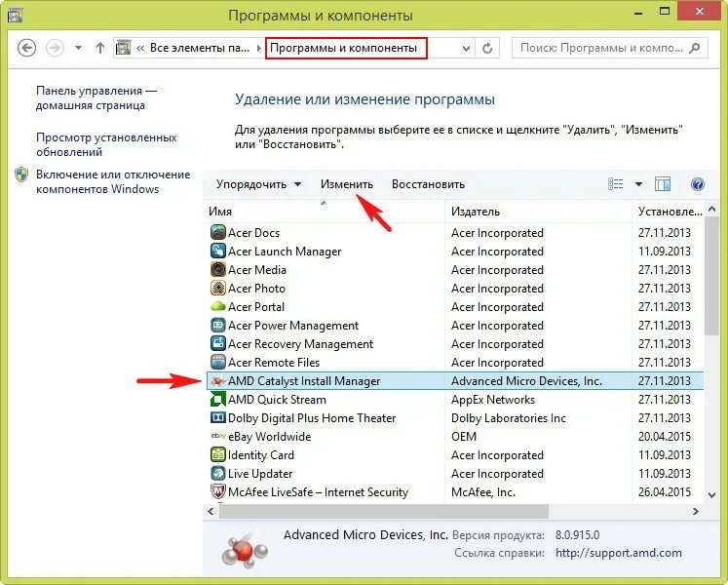Open the 'Упорядочить' dropdown menu
Viewport: 728px width, 585px height.
click(x=258, y=184)
